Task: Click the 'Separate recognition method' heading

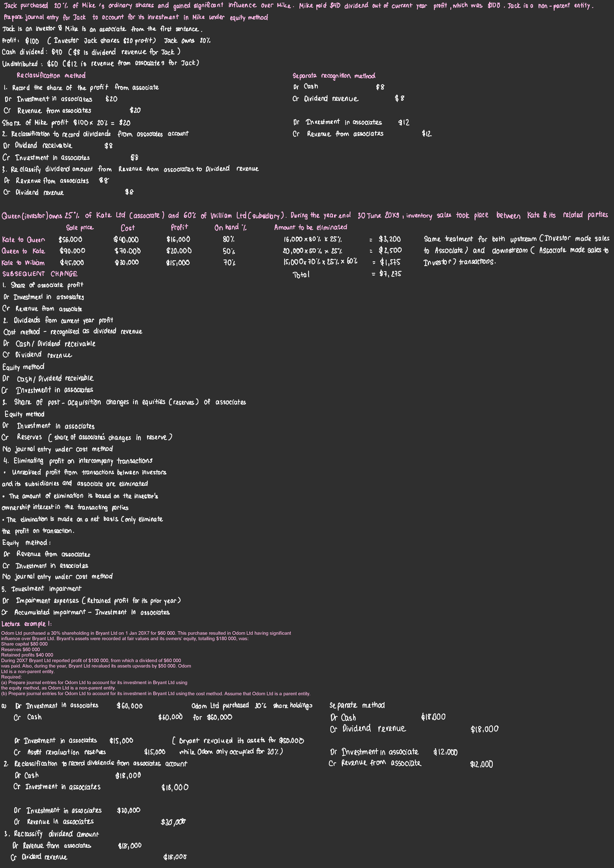Action: pyautogui.click(x=334, y=76)
